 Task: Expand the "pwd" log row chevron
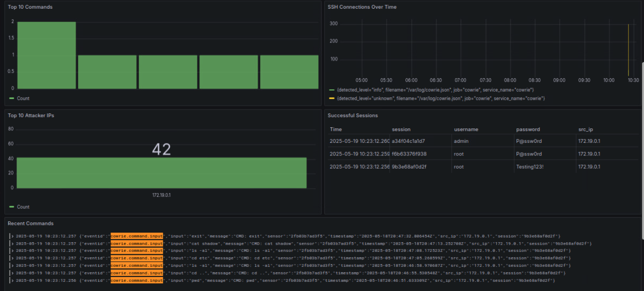pos(13,280)
